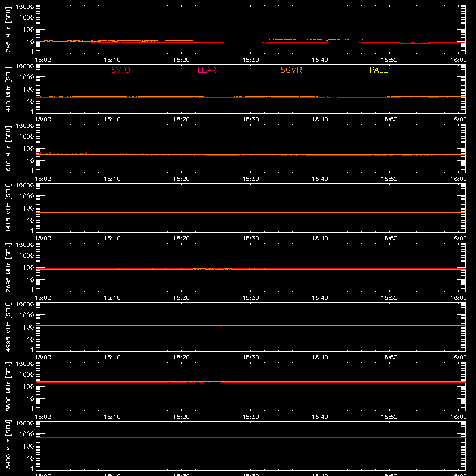Click the 100 tick label on 2695 MHz plot

29,268
